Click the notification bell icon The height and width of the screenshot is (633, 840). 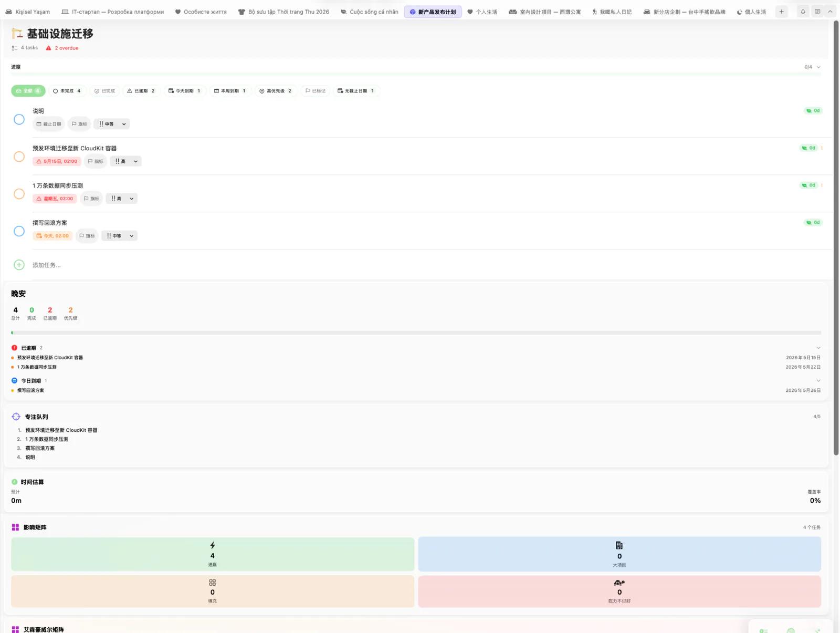pos(803,12)
